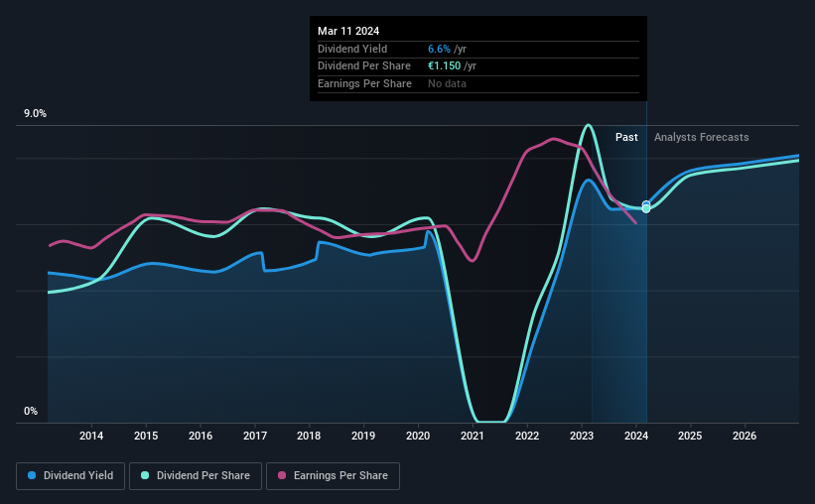Click the 2026 x-axis label

(745, 436)
